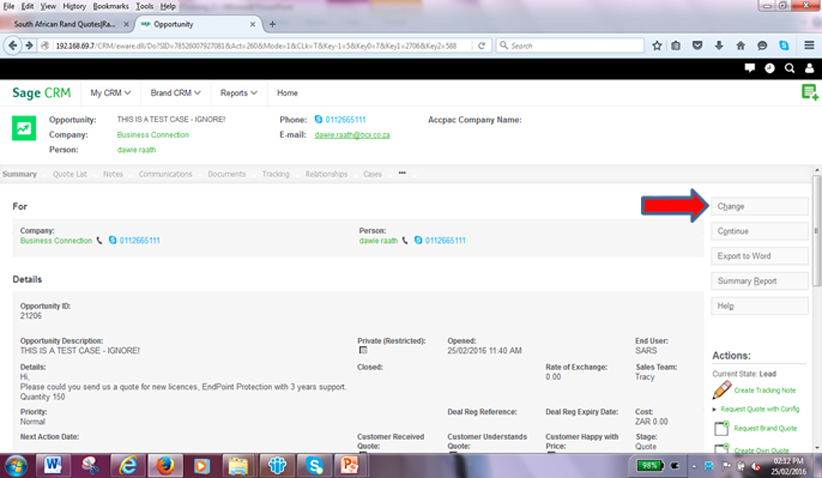
Task: Click the phone icon next to Business Connection
Action: 99,241
